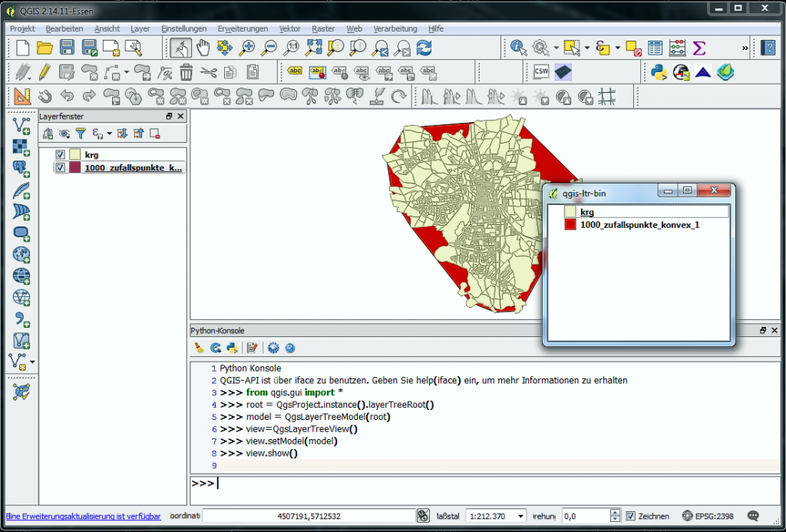Increase rotation with stepper up arrow
The height and width of the screenshot is (532, 786).
(x=615, y=513)
